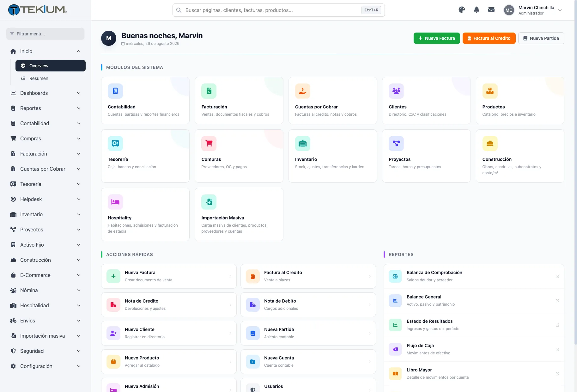Click the Construcción module hard hat icon
Screen dimensions: 577x392
pyautogui.click(x=490, y=144)
